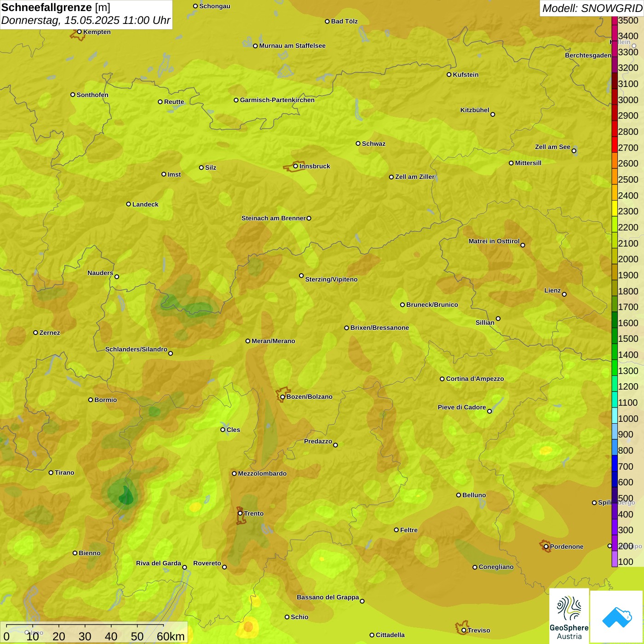Click the 'Reutte' label

pyautogui.click(x=174, y=102)
